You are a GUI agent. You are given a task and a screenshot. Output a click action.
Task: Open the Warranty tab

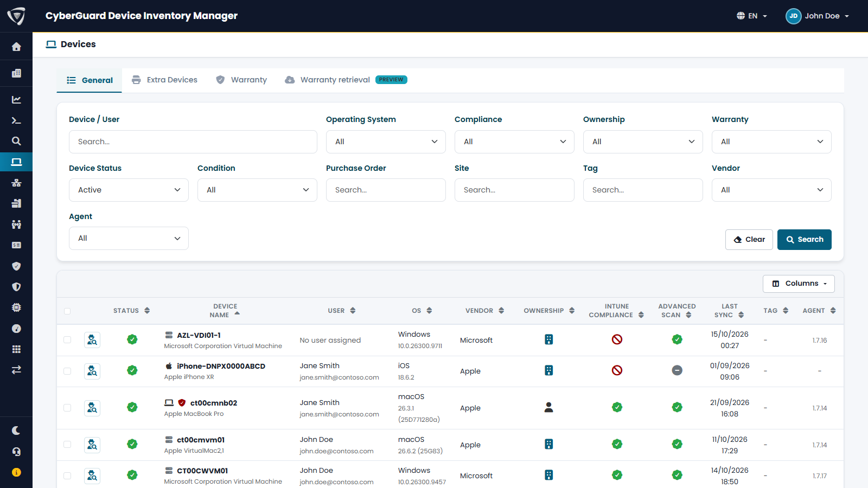pyautogui.click(x=241, y=80)
